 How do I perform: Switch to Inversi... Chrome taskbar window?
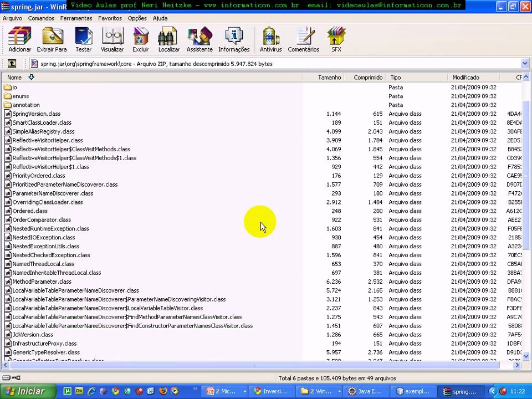[270, 391]
